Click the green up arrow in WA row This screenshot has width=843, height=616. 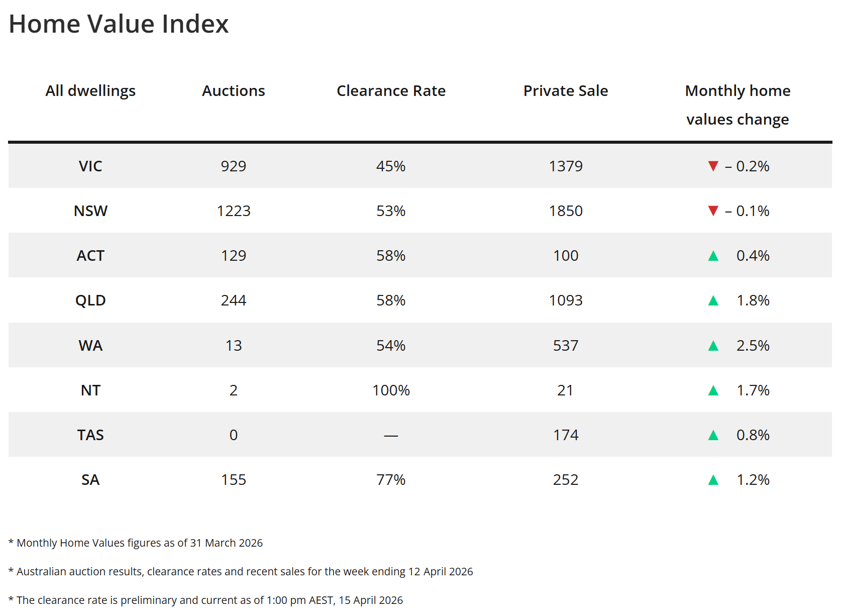coord(713,346)
